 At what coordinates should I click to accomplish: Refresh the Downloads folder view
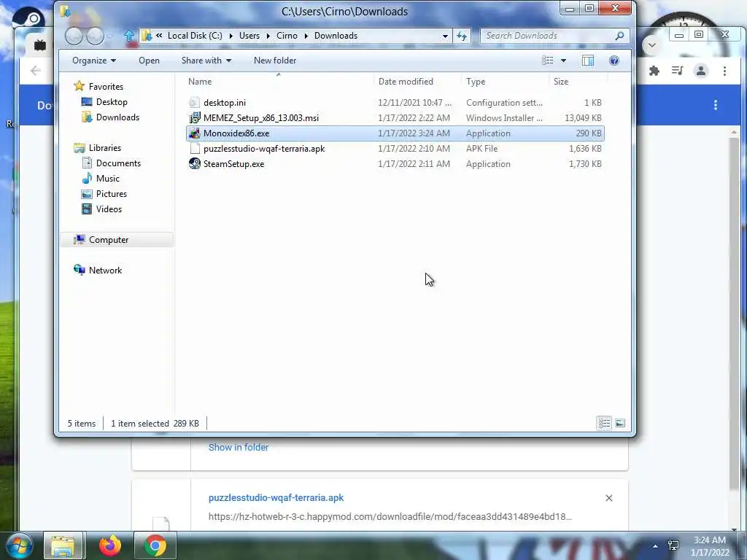[x=462, y=36]
